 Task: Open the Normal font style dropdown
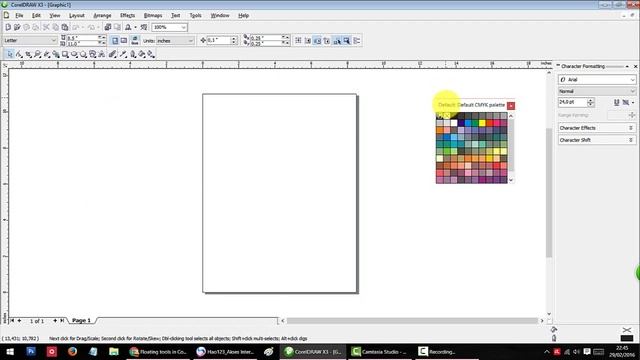pyautogui.click(x=632, y=91)
